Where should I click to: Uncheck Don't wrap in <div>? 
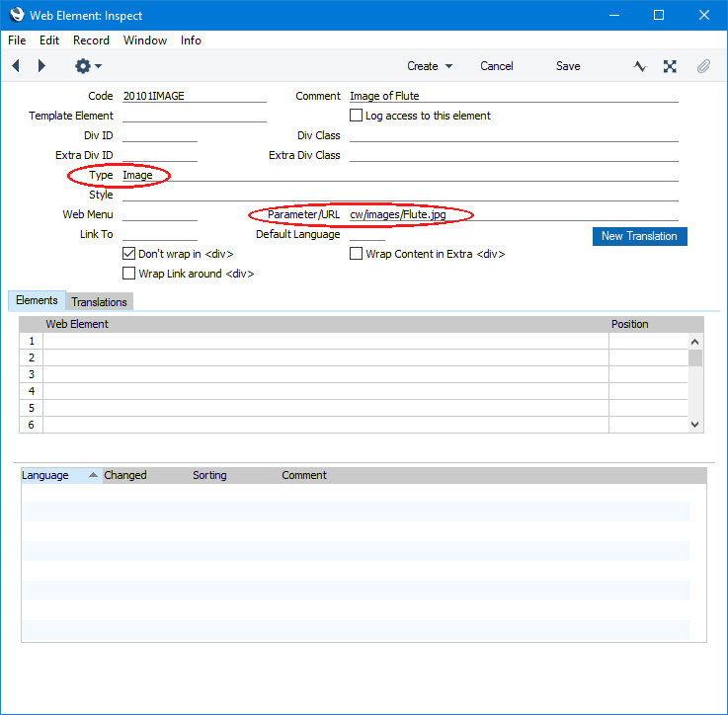(x=128, y=254)
